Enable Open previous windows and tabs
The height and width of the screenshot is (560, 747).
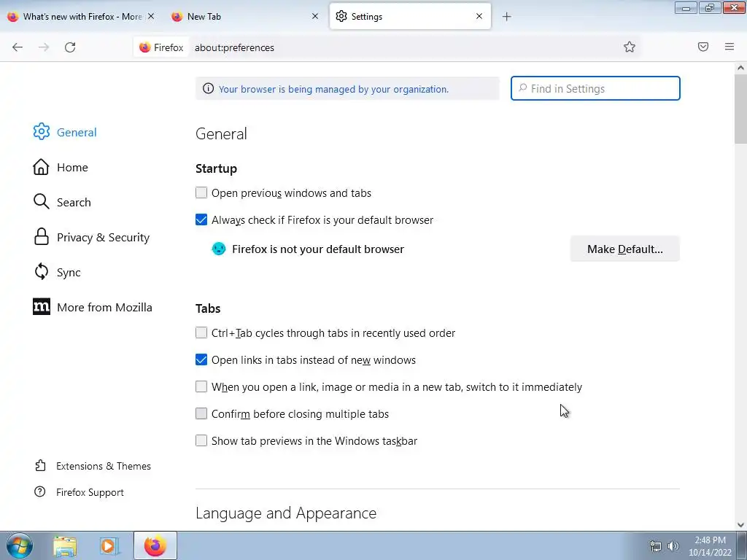point(201,192)
